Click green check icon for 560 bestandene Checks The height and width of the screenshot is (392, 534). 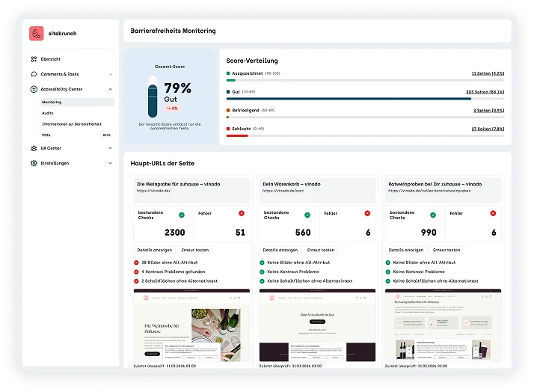click(x=307, y=215)
